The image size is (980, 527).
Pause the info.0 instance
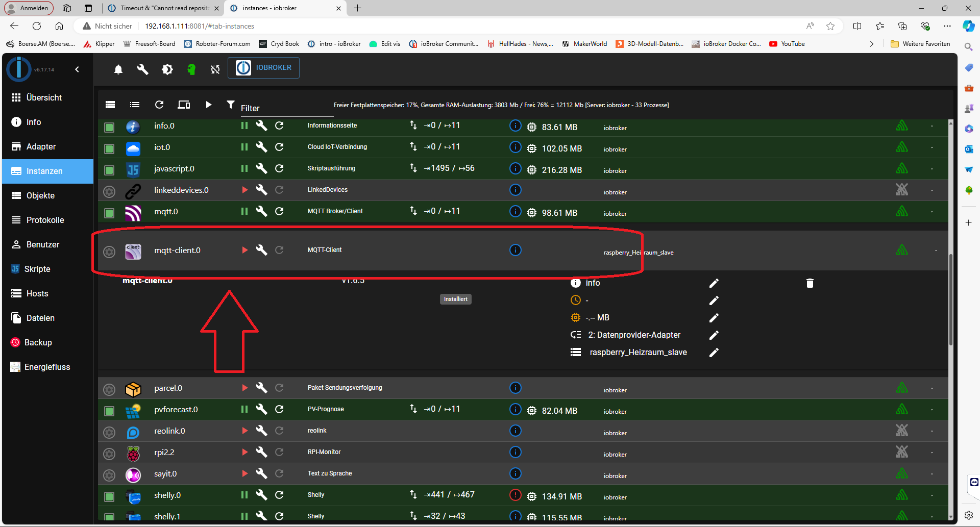click(244, 126)
